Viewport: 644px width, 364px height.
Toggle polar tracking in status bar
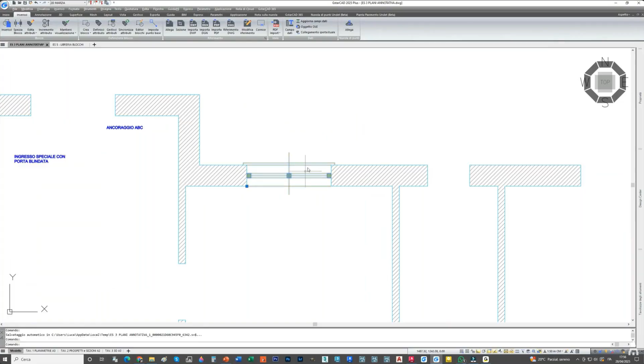coord(484,351)
